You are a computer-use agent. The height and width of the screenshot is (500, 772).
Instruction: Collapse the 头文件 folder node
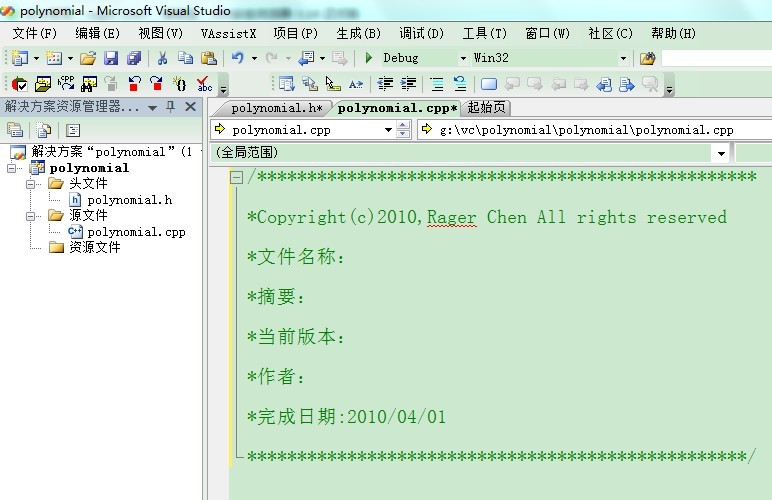pos(31,184)
